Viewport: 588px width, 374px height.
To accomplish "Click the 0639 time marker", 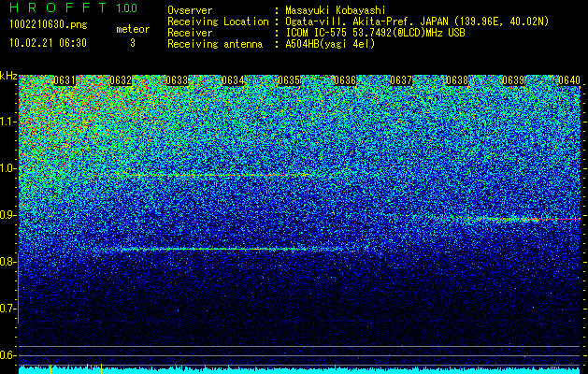I will click(513, 80).
